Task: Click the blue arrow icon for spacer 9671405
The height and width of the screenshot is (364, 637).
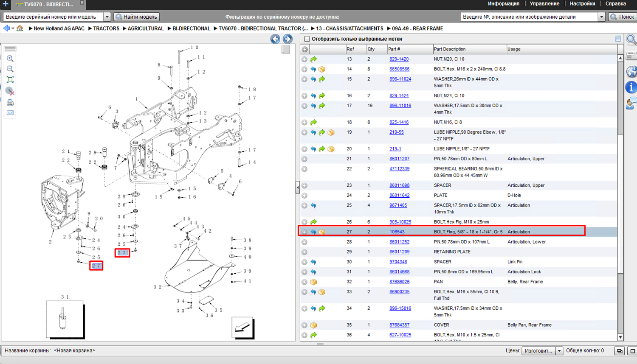Action: [x=313, y=205]
